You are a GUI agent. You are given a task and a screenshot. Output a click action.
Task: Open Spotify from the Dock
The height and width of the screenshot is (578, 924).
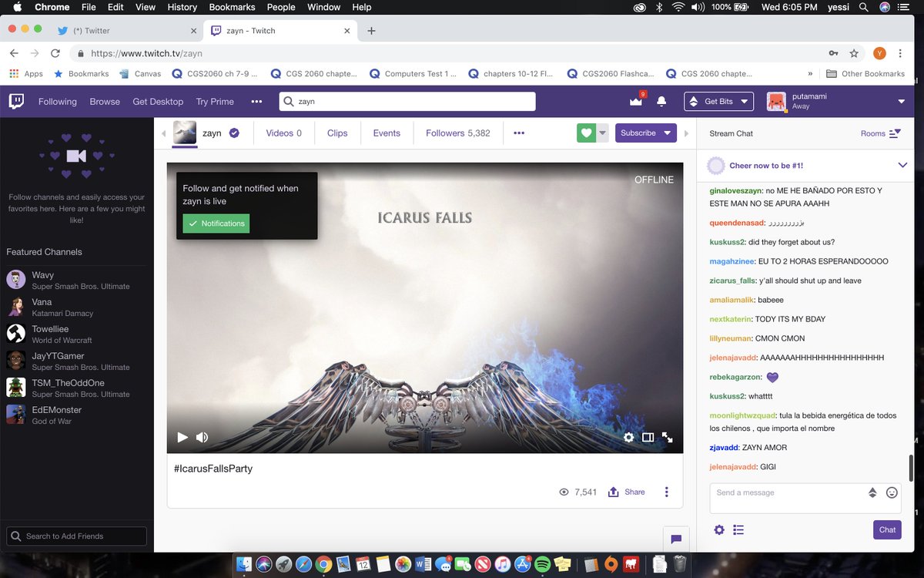pos(541,564)
